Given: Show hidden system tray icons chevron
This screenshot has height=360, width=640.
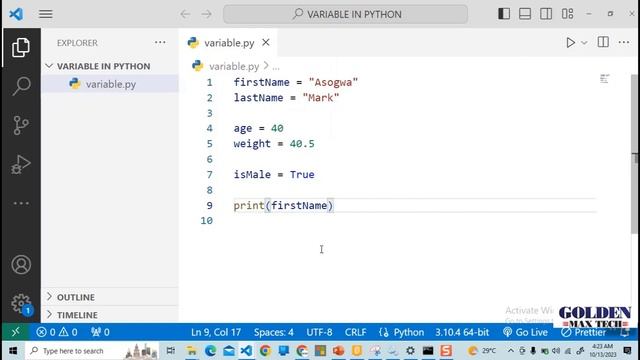Looking at the screenshot, I should [510, 351].
